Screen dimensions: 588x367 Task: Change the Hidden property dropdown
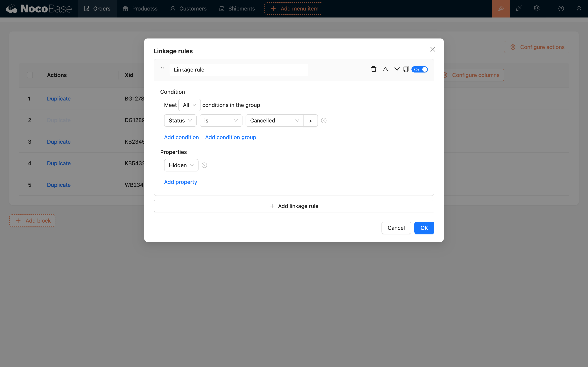pos(181,165)
